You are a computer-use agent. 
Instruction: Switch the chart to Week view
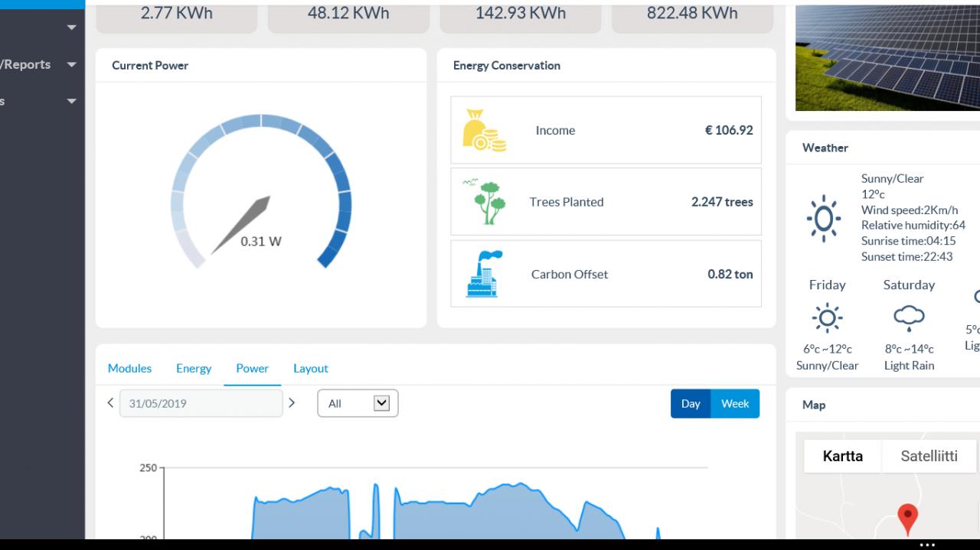(735, 403)
